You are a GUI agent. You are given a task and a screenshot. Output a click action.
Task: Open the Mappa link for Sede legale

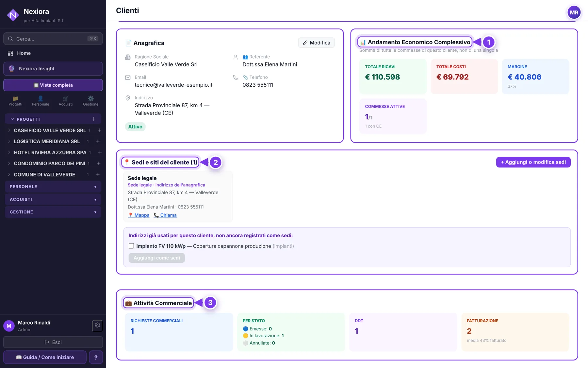click(x=139, y=215)
